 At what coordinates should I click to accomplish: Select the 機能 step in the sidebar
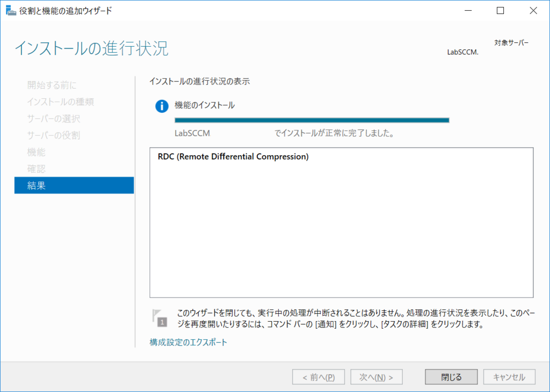[x=36, y=152]
